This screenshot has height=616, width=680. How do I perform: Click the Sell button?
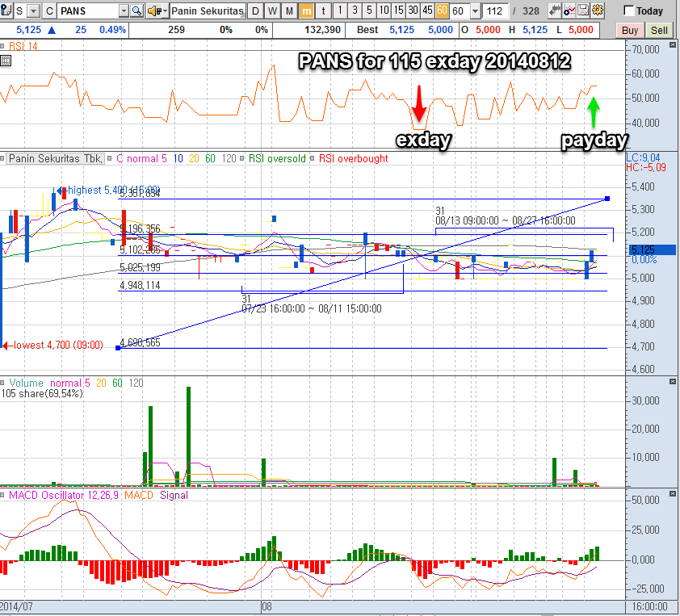coord(659,31)
